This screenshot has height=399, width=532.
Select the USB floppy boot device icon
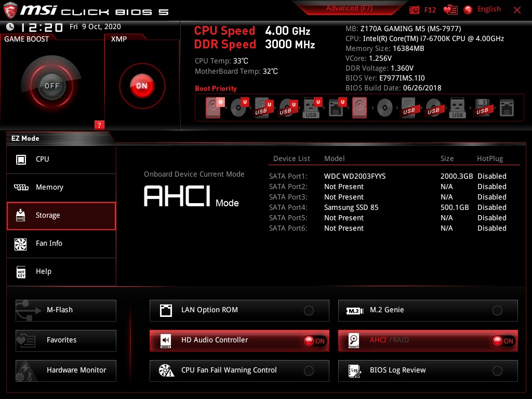click(x=483, y=108)
